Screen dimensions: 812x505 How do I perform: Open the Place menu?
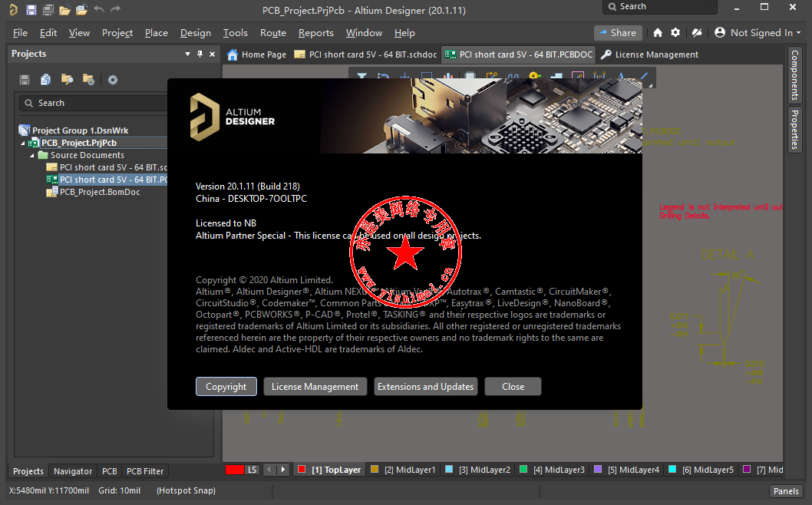pos(157,33)
